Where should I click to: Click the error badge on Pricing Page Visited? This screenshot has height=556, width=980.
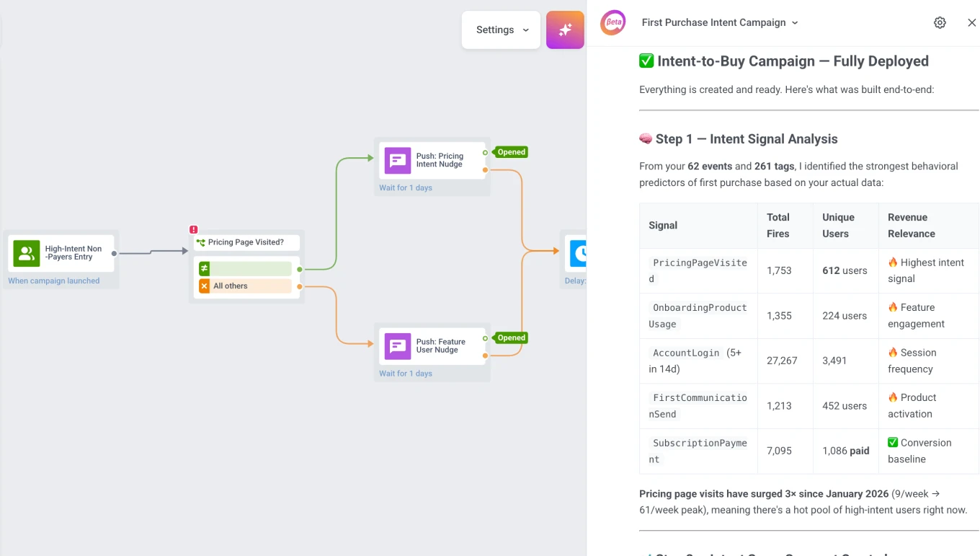pos(193,229)
